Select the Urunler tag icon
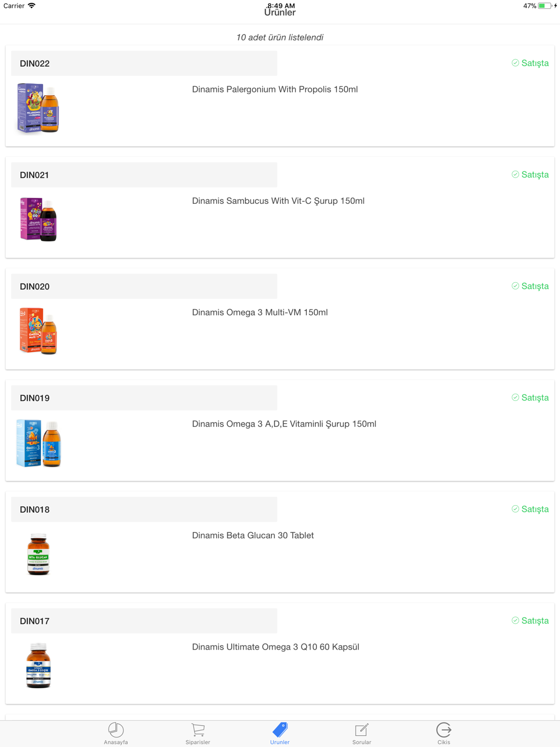This screenshot has width=560, height=747. [x=280, y=730]
